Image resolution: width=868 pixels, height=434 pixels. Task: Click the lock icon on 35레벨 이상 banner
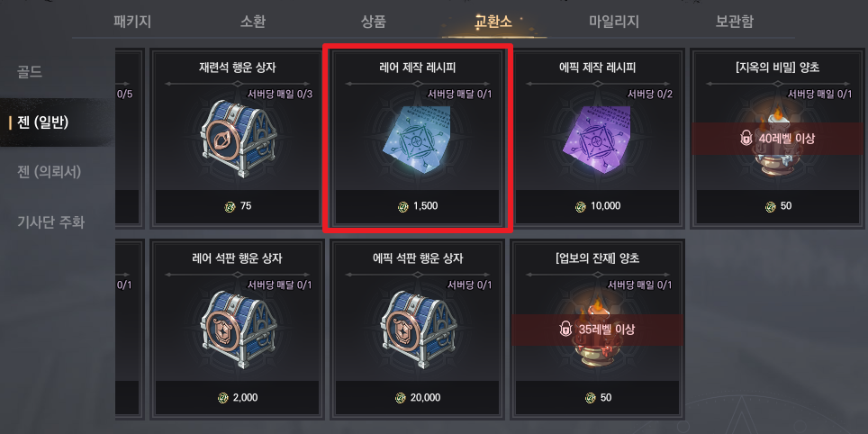point(565,330)
